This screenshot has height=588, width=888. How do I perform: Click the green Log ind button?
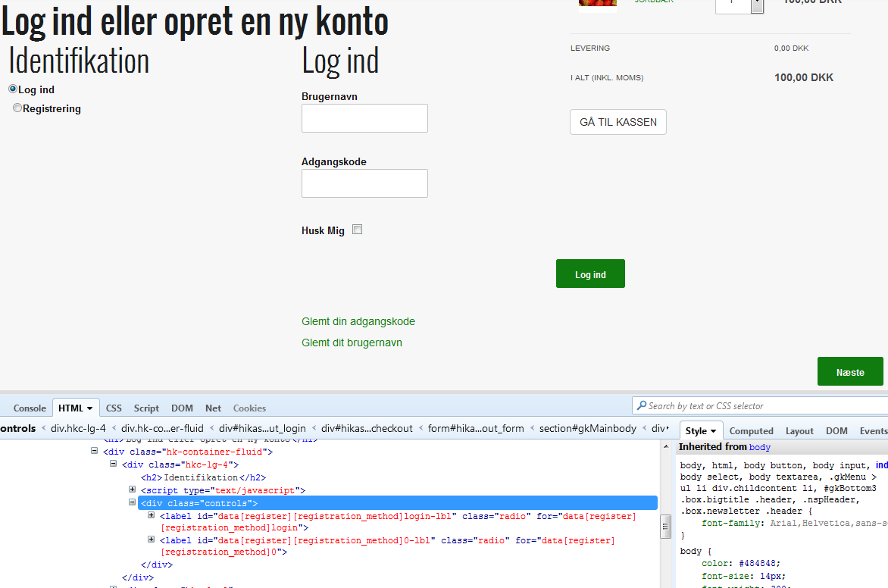click(590, 274)
